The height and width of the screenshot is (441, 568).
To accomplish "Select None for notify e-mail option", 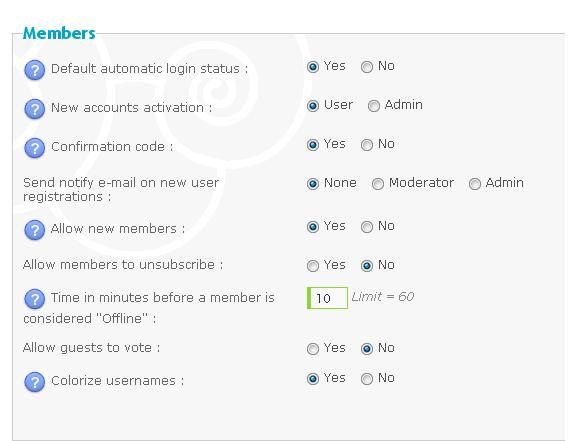I will tap(313, 184).
